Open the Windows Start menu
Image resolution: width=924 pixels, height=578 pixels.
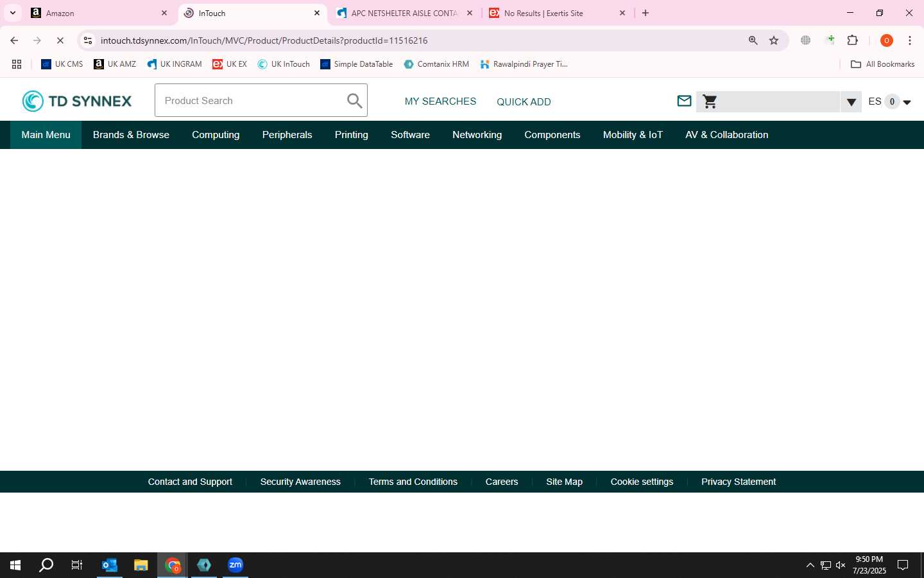(15, 565)
